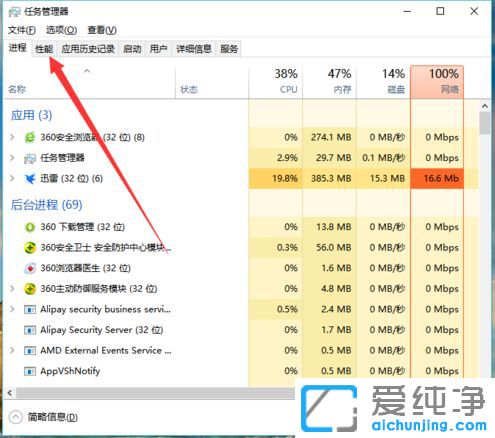Switch to the 用户 tab
This screenshot has height=438, width=495.
[158, 49]
